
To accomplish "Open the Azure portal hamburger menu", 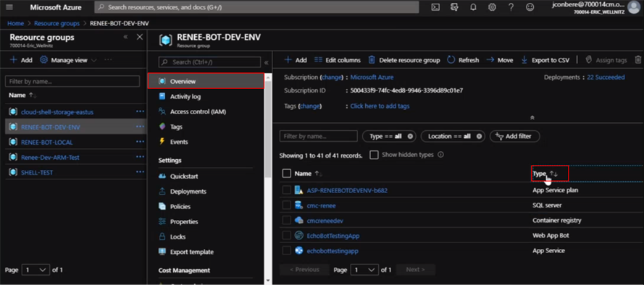I will (10, 7).
